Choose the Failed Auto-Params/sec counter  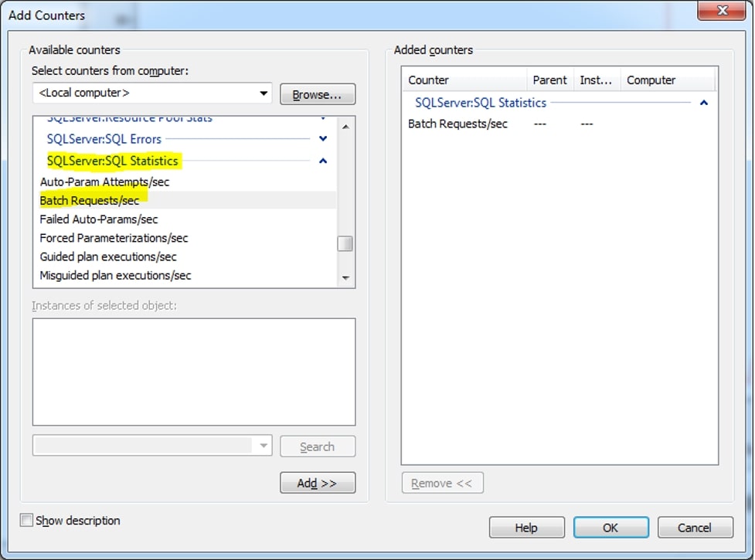click(x=99, y=219)
